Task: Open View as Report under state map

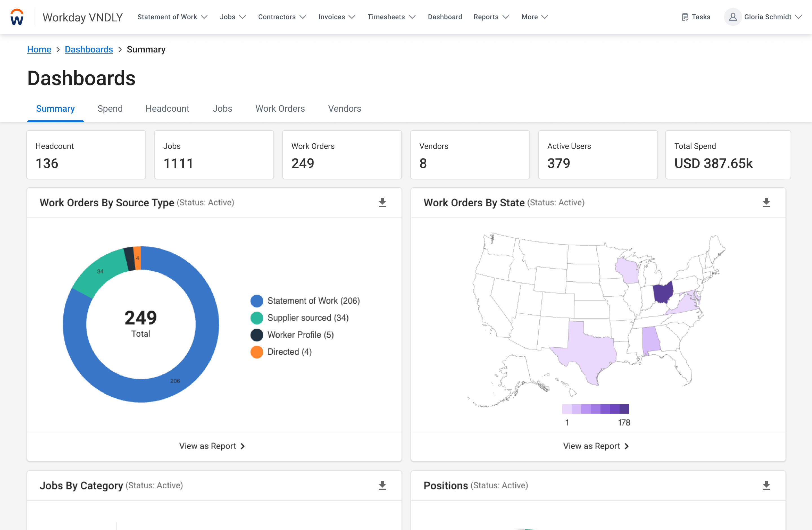Action: 595,446
